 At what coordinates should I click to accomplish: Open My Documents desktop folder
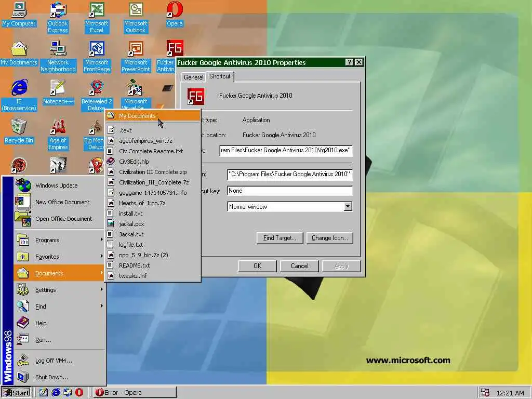(x=19, y=54)
